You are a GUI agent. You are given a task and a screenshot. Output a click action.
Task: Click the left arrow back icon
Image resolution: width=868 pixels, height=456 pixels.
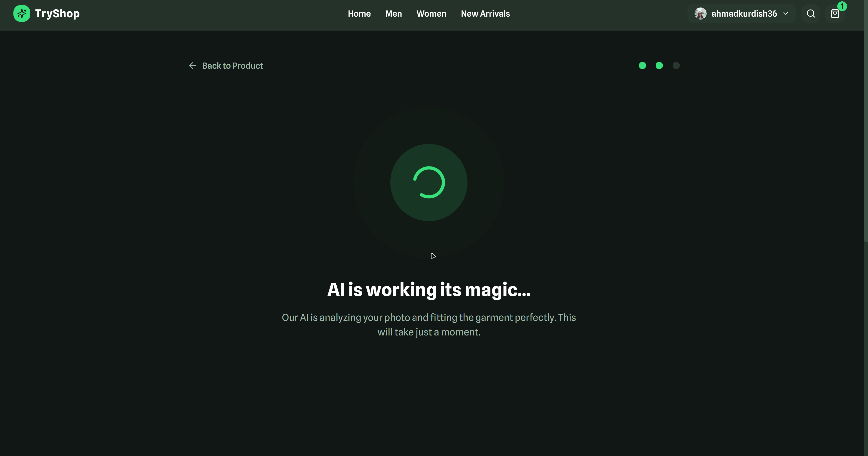[192, 66]
